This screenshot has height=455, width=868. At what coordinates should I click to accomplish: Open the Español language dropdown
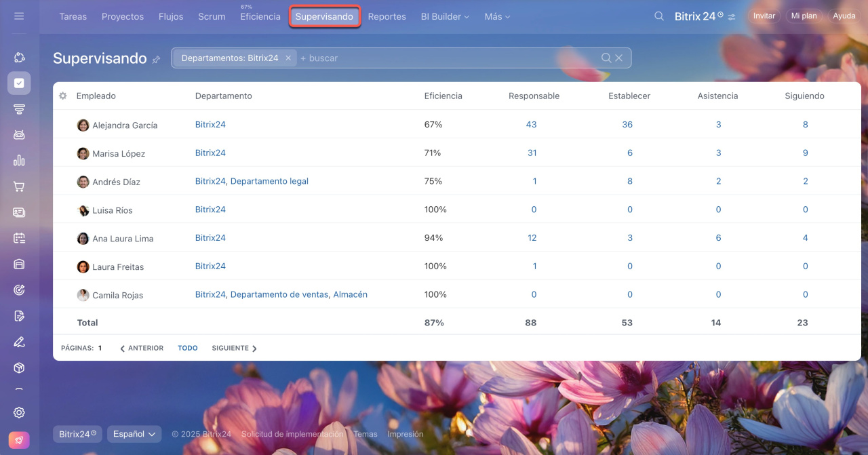134,434
